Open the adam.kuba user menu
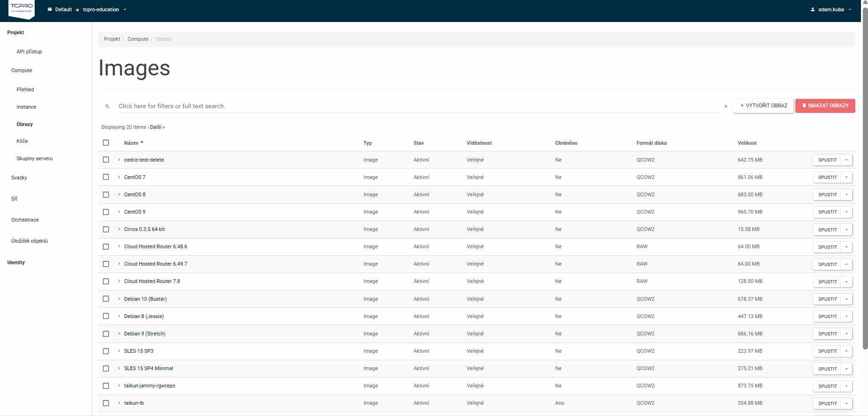This screenshot has width=868, height=416. pyautogui.click(x=831, y=9)
